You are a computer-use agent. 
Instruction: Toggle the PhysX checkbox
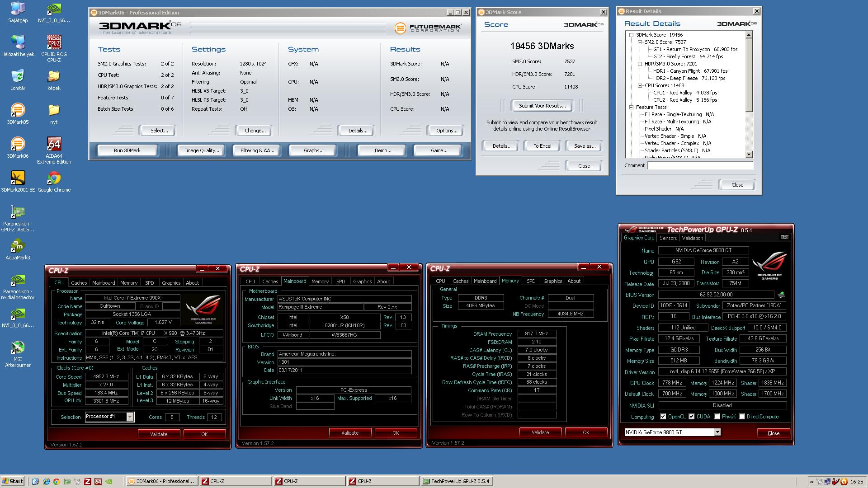pyautogui.click(x=717, y=417)
